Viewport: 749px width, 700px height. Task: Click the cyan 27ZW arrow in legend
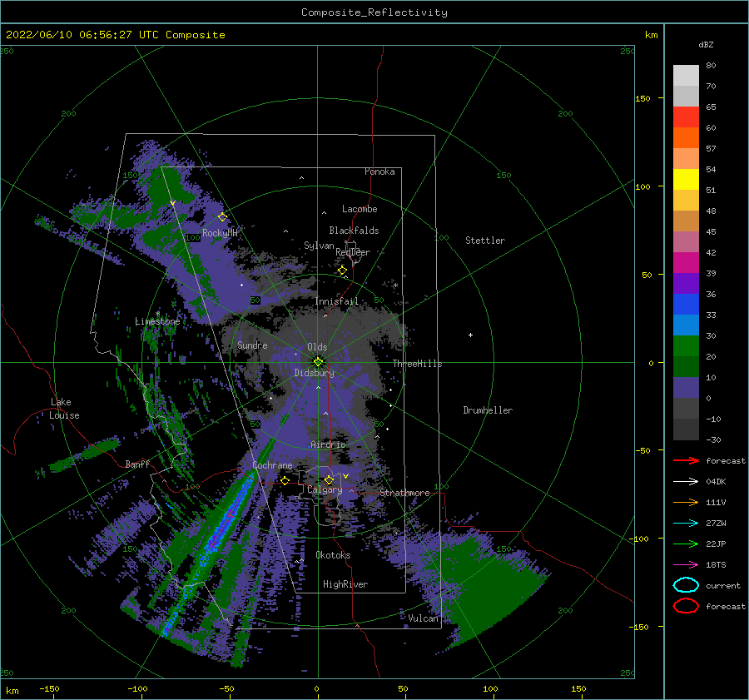[x=686, y=523]
